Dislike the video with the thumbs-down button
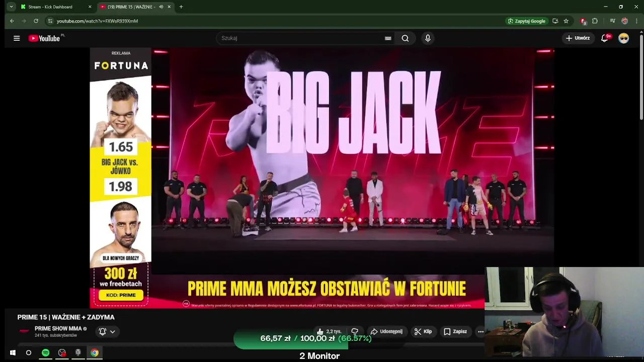The width and height of the screenshot is (644, 362). point(355,332)
